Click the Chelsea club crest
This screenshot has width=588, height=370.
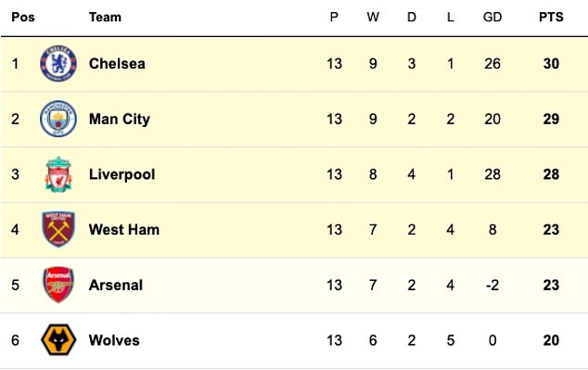[58, 64]
